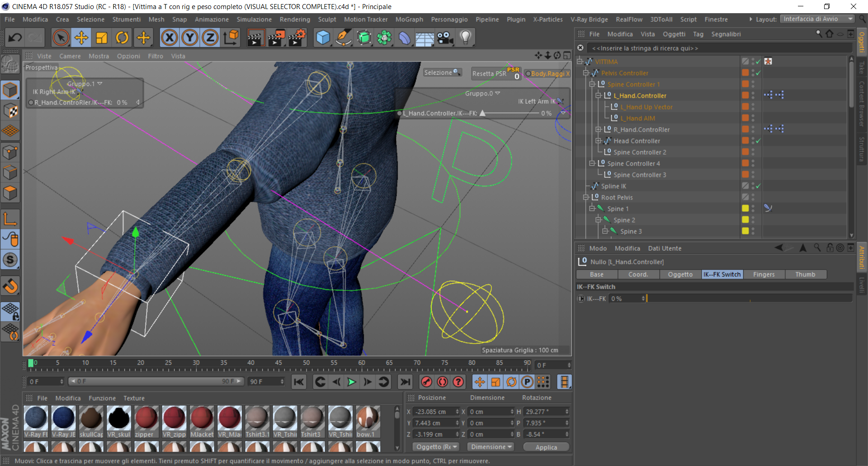Open the Personaggio menu
Viewport: 868px width, 466px height.
(x=449, y=19)
